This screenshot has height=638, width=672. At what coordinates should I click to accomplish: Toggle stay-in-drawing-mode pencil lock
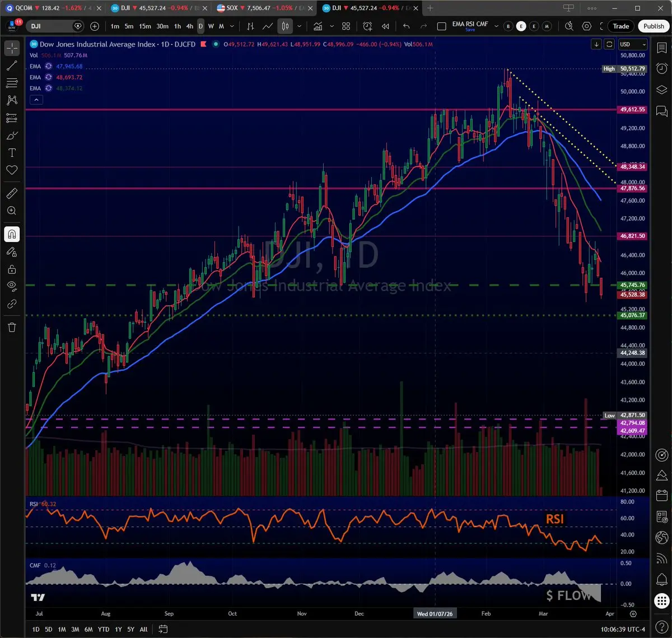click(12, 252)
